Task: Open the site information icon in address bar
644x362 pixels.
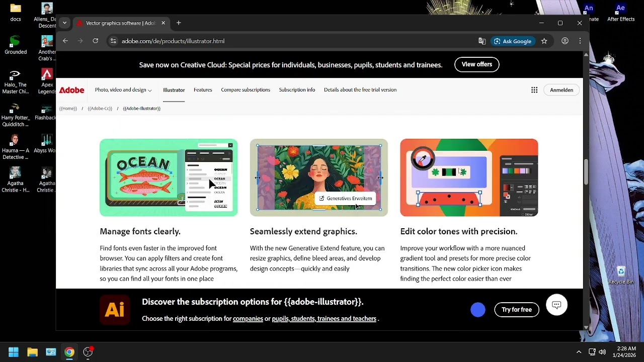Action: point(113,41)
